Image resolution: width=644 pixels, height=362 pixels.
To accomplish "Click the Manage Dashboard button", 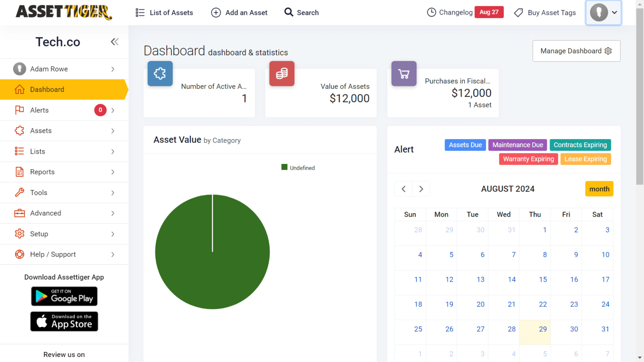I will [x=576, y=51].
